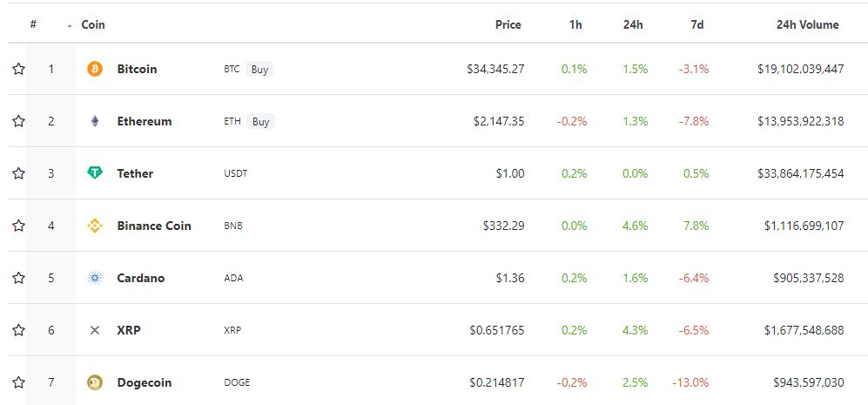Sort by the 24h Volume header
The image size is (868, 405).
808,24
